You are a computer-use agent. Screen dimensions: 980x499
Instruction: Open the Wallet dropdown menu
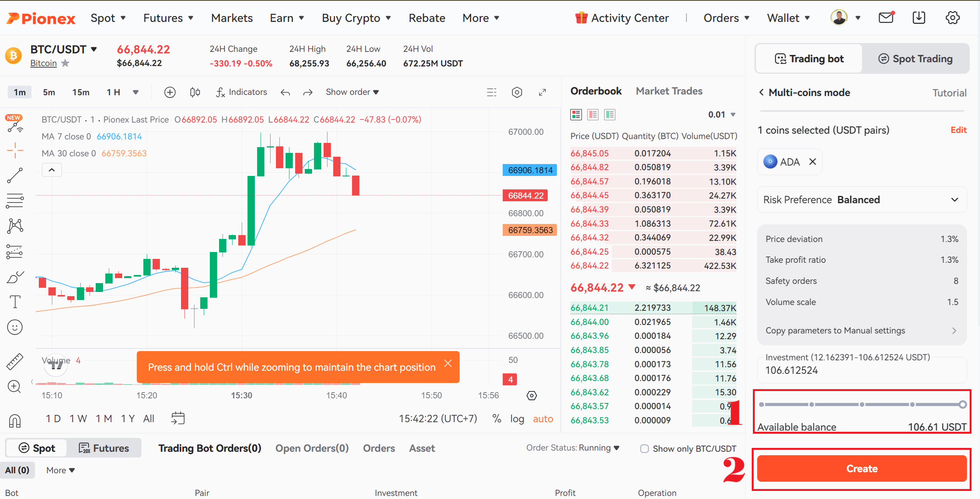788,18
